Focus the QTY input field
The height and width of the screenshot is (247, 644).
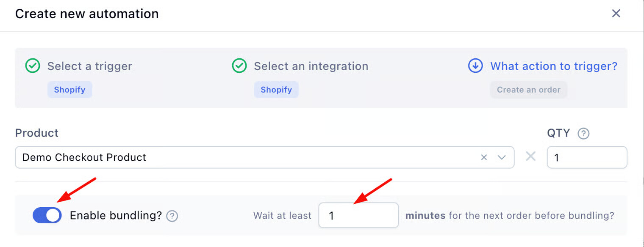(x=587, y=157)
